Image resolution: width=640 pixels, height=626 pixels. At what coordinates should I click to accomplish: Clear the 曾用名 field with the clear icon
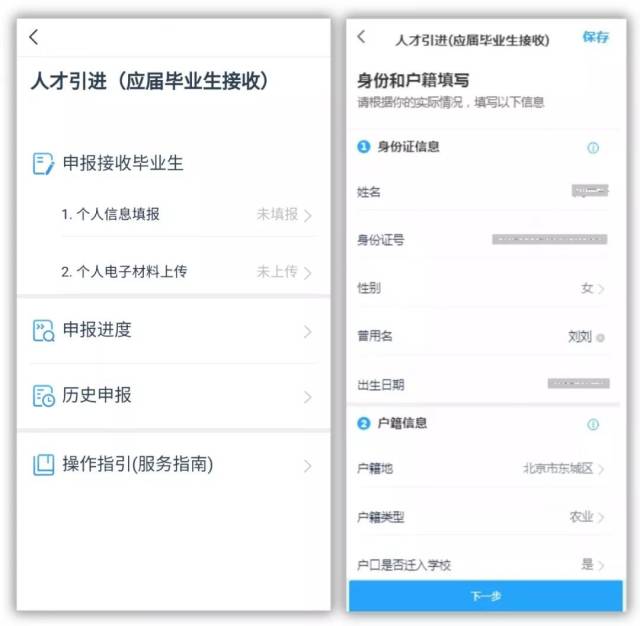600,337
